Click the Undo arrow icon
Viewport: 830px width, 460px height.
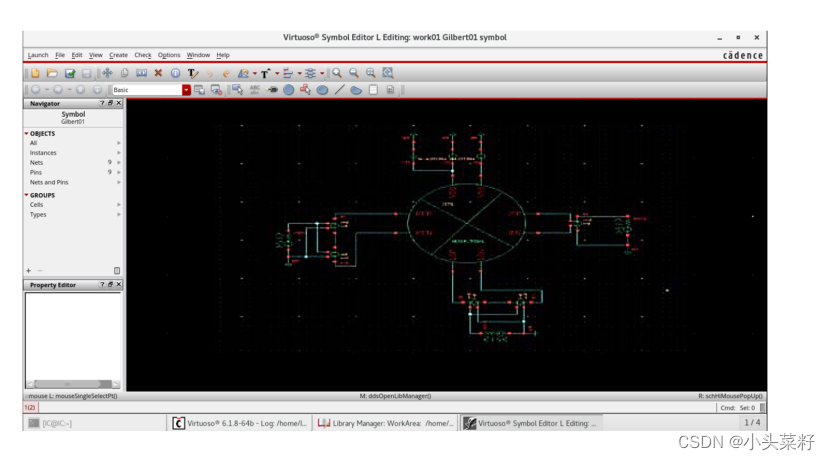pos(210,74)
